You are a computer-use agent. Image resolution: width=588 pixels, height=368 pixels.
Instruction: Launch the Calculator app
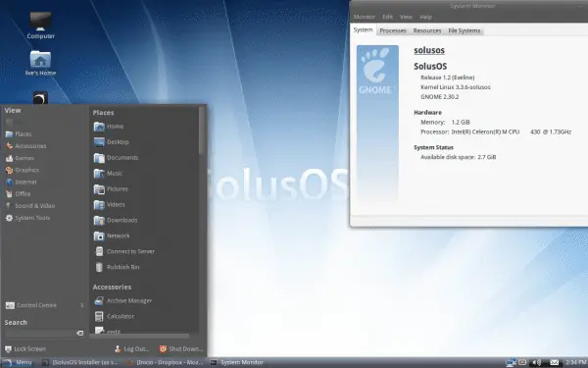[x=114, y=317]
